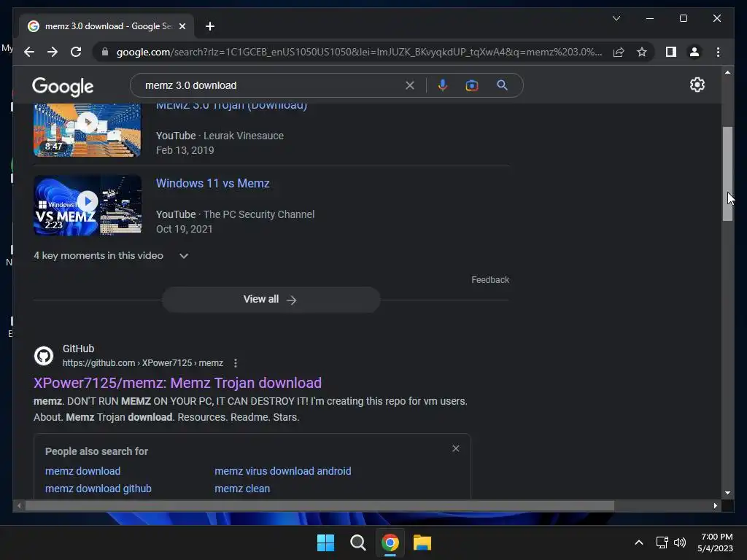Viewport: 747px width, 560px height.
Task: Open XPower7125/memz Trojan download result
Action: 177,383
